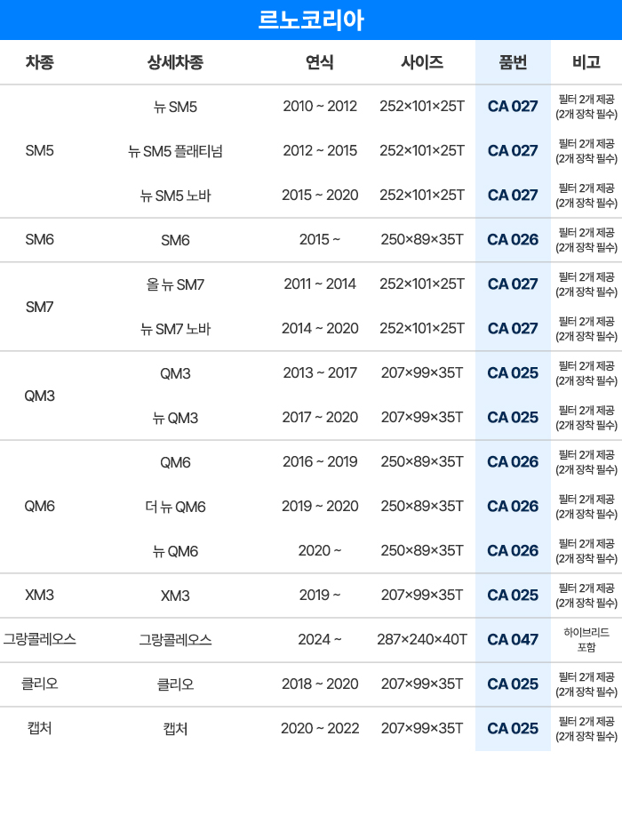Select the 캡처 car type cell
The width and height of the screenshot is (622, 840).
pyautogui.click(x=40, y=729)
